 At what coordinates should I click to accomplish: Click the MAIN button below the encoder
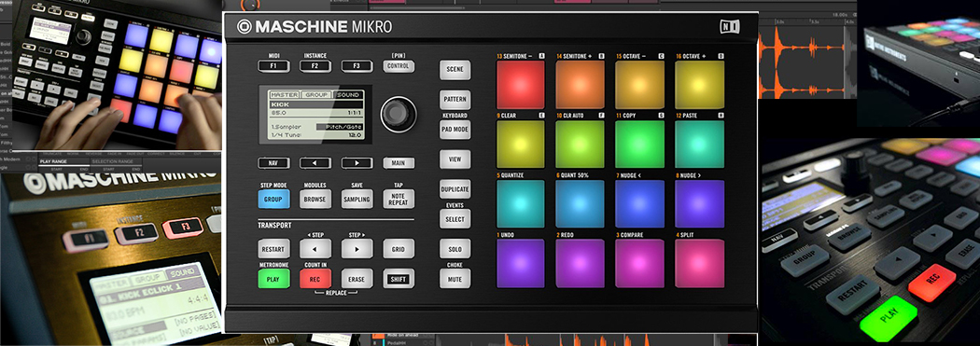[x=399, y=163]
